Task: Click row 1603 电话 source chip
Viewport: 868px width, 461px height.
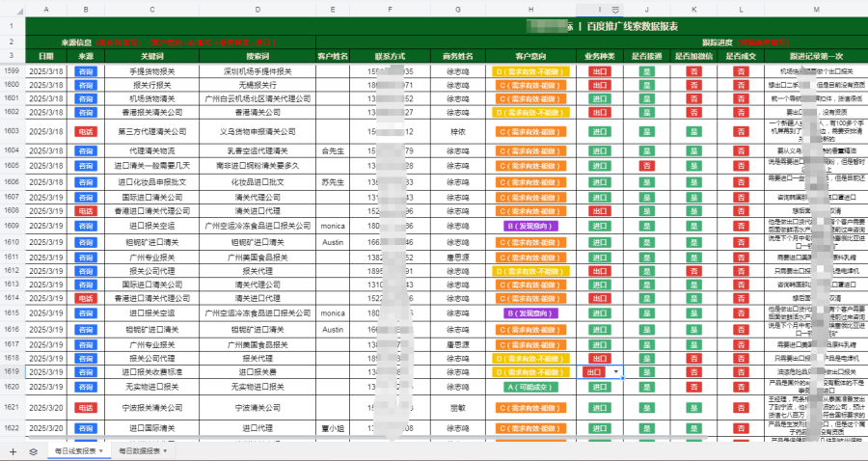Action: (86, 131)
